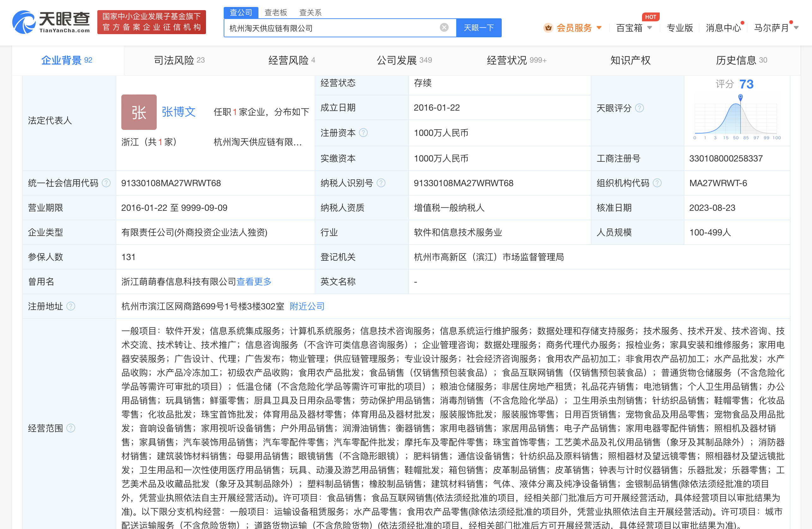Click help icon next to 统一社会信用代码

click(x=106, y=183)
